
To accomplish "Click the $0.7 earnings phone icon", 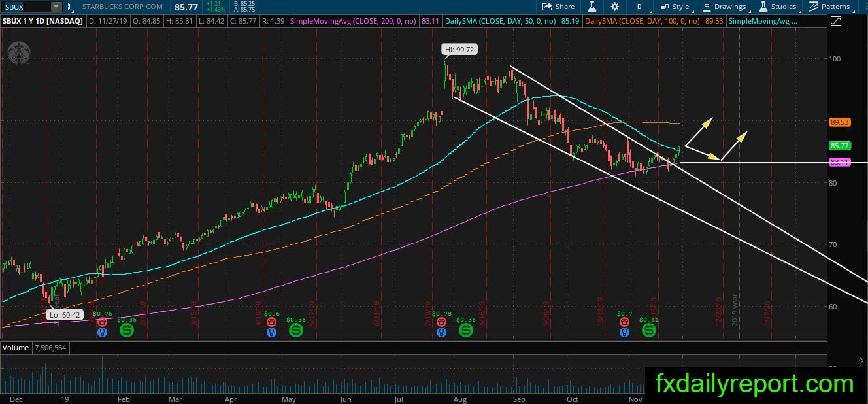I will point(624,322).
